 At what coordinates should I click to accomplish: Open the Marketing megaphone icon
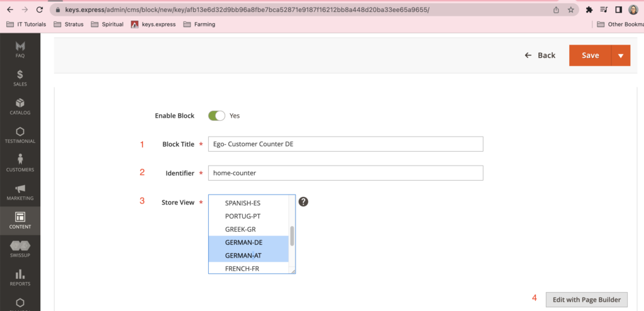20,191
